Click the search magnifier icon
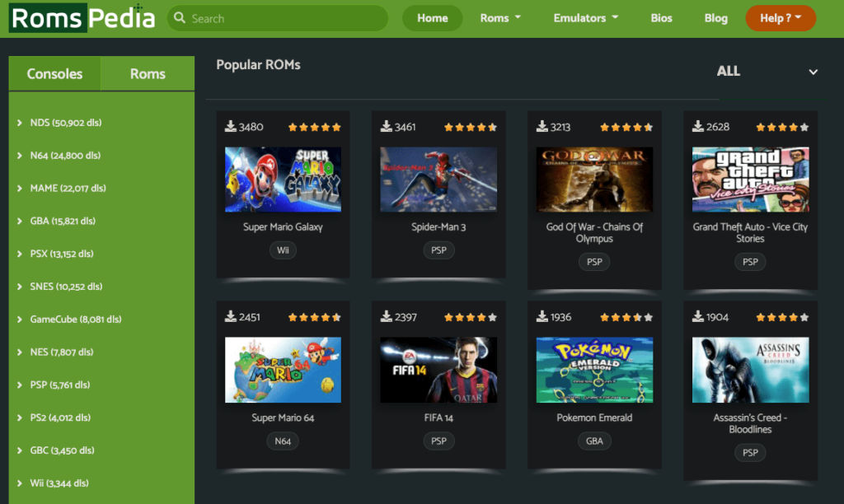The image size is (844, 504). 180,18
